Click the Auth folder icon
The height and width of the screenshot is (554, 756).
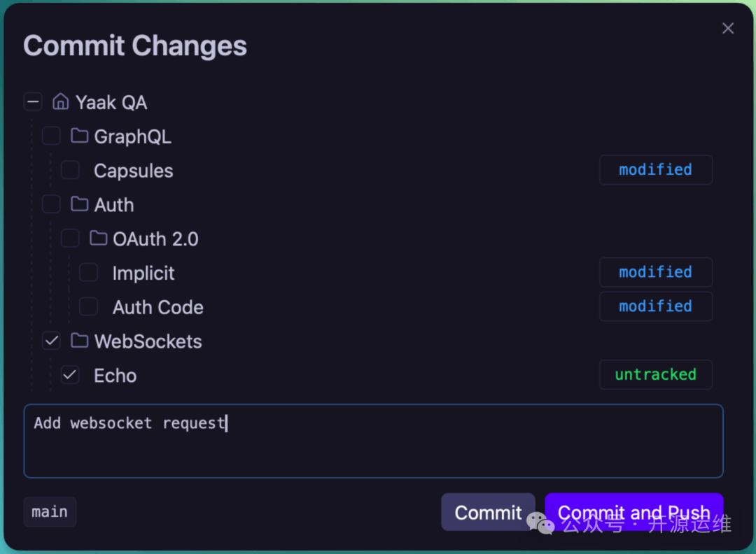point(80,204)
